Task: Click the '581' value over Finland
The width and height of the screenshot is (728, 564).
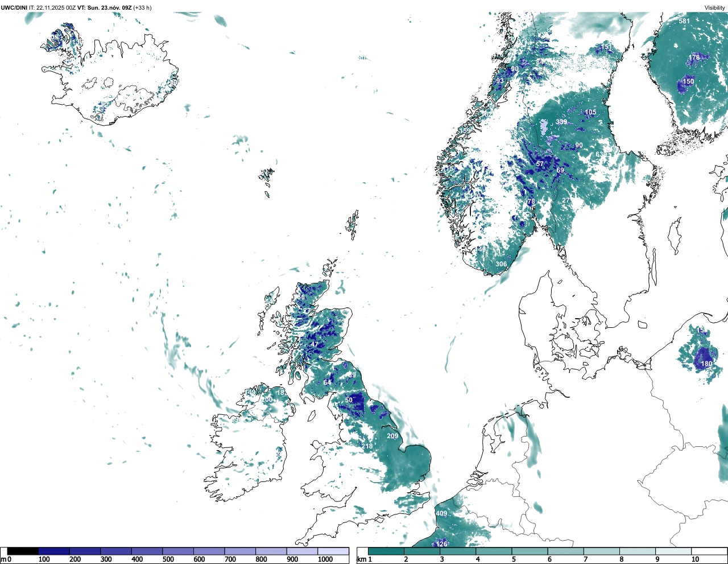Action: pyautogui.click(x=684, y=21)
